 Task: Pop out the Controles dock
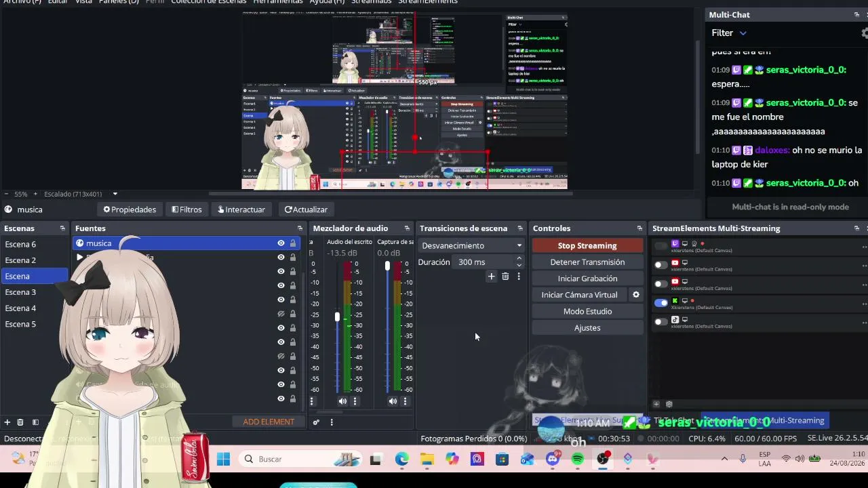[639, 228]
